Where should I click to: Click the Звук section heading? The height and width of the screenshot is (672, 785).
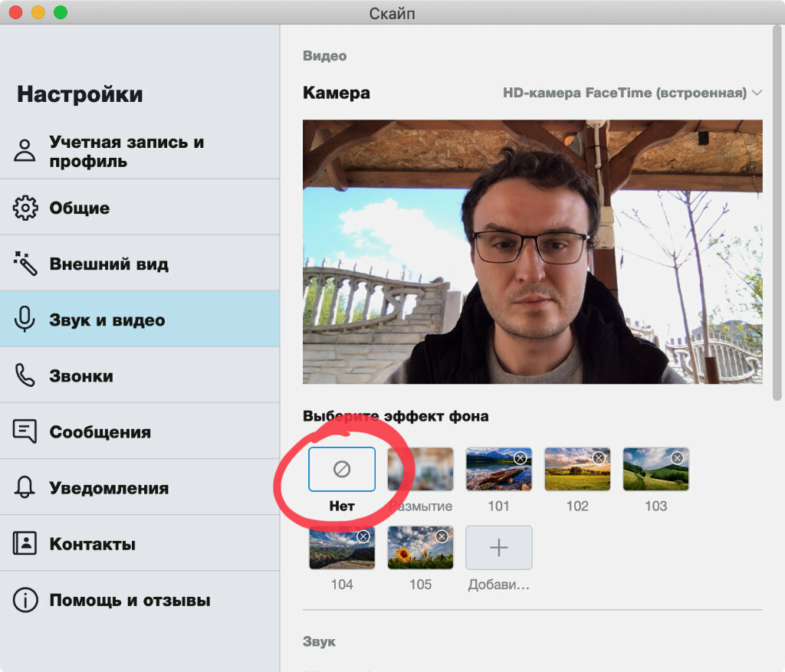(x=320, y=641)
